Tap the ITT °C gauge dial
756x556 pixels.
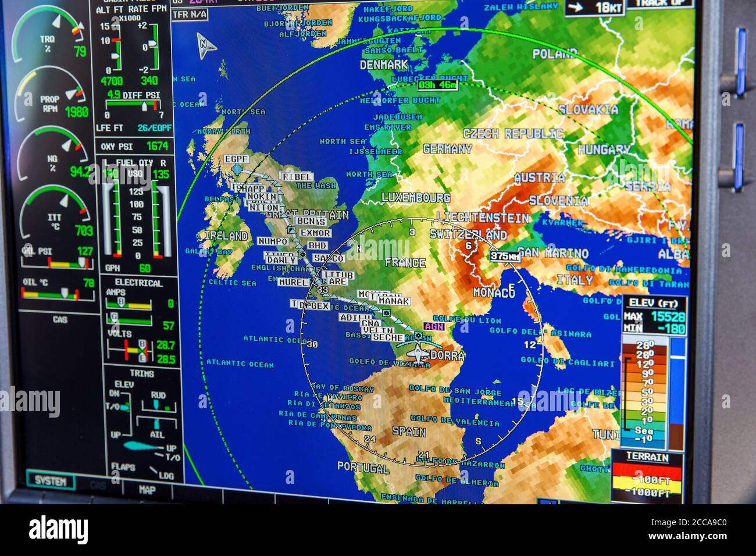(56, 212)
